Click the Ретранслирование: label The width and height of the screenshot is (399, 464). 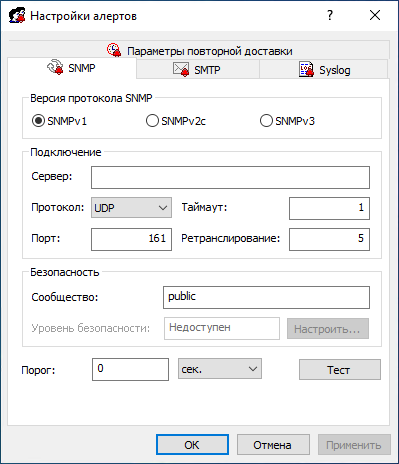click(231, 238)
